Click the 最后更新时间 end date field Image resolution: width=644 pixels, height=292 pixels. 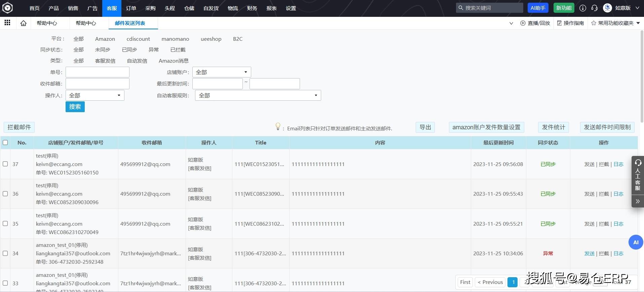point(275,84)
